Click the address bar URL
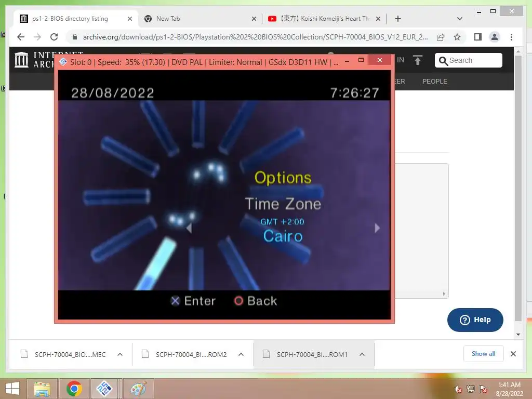Image resolution: width=532 pixels, height=399 pixels. click(255, 37)
